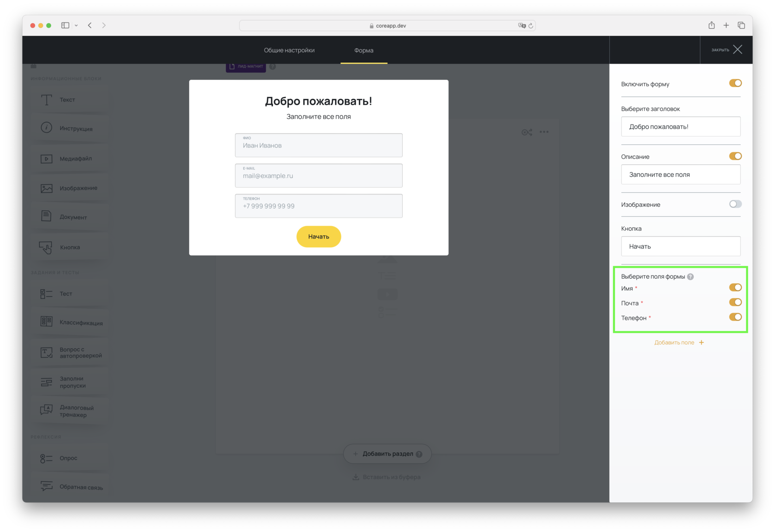Select the Диалоговый тренажер icon
The width and height of the screenshot is (775, 532).
(x=47, y=410)
